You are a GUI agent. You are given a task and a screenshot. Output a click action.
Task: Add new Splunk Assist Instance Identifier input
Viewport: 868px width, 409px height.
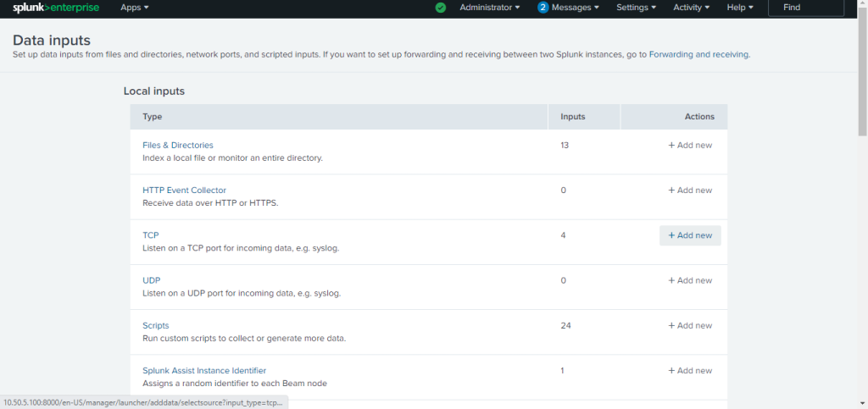[x=690, y=370]
